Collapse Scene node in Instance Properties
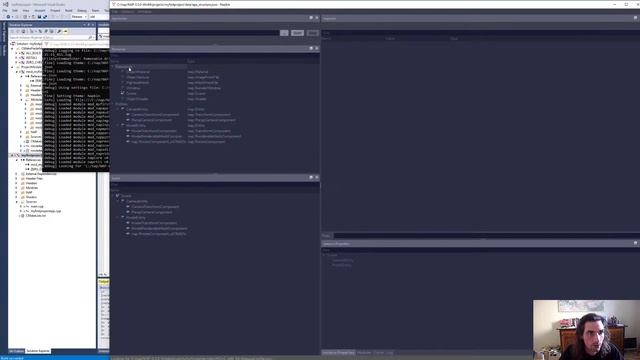640x360 pixels. click(x=324, y=255)
